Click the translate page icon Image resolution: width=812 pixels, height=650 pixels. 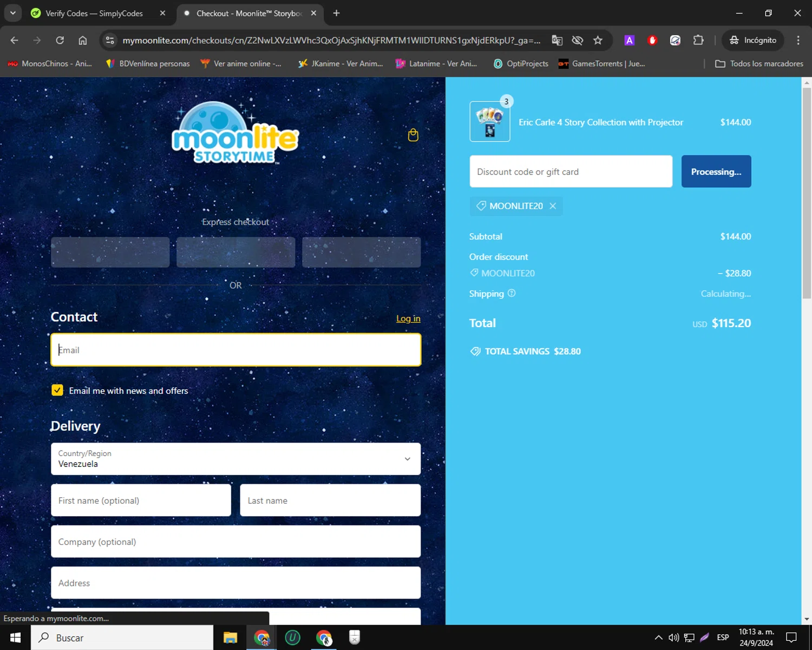(557, 40)
